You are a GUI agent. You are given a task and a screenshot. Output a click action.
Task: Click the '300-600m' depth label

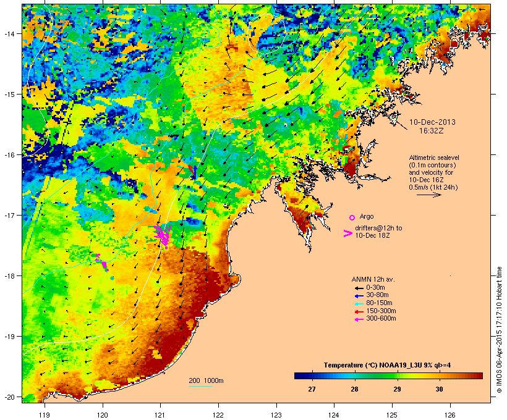click(381, 319)
